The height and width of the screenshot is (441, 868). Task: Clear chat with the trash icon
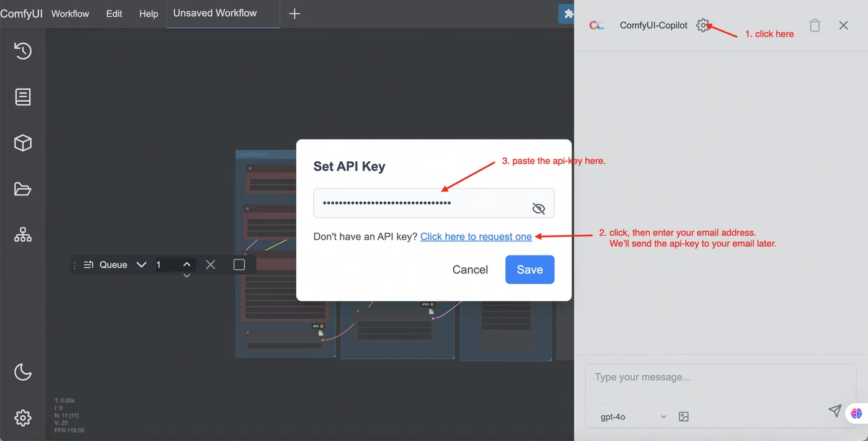(x=815, y=25)
